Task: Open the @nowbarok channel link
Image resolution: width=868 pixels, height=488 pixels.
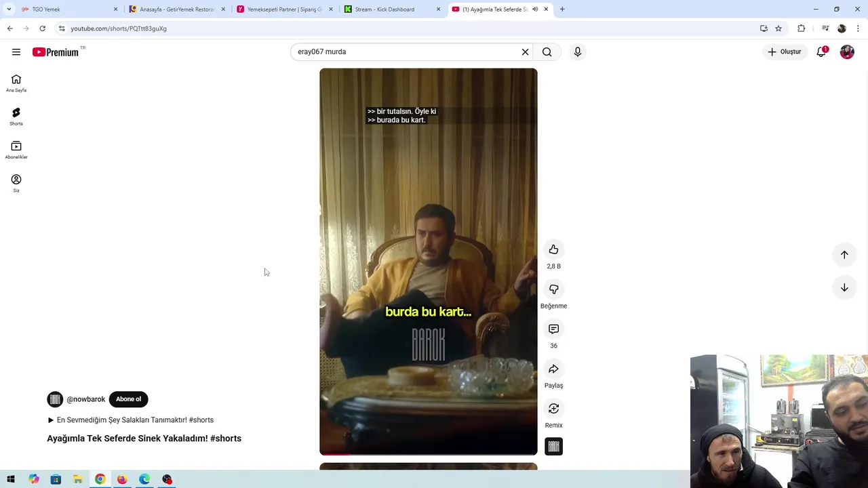Action: [86, 399]
